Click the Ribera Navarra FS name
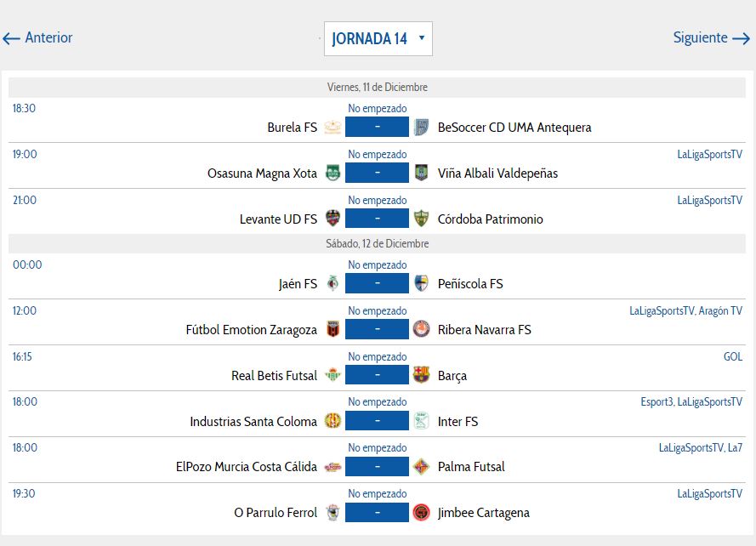This screenshot has width=756, height=546. (484, 330)
